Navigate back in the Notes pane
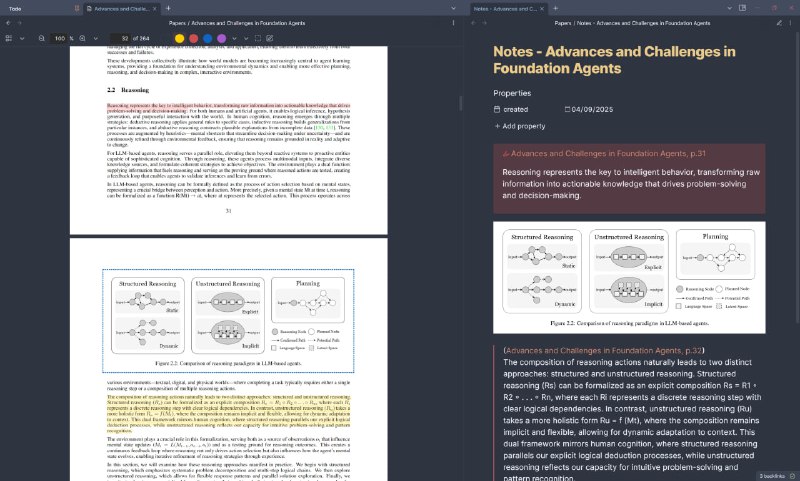The height and width of the screenshot is (481, 800). (473, 23)
